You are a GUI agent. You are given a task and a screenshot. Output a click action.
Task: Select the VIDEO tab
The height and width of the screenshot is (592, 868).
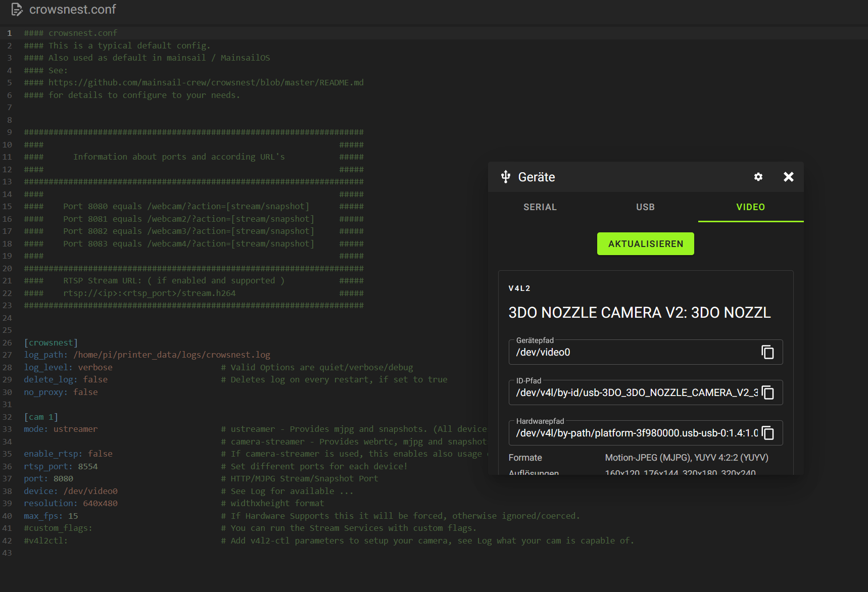pos(750,207)
